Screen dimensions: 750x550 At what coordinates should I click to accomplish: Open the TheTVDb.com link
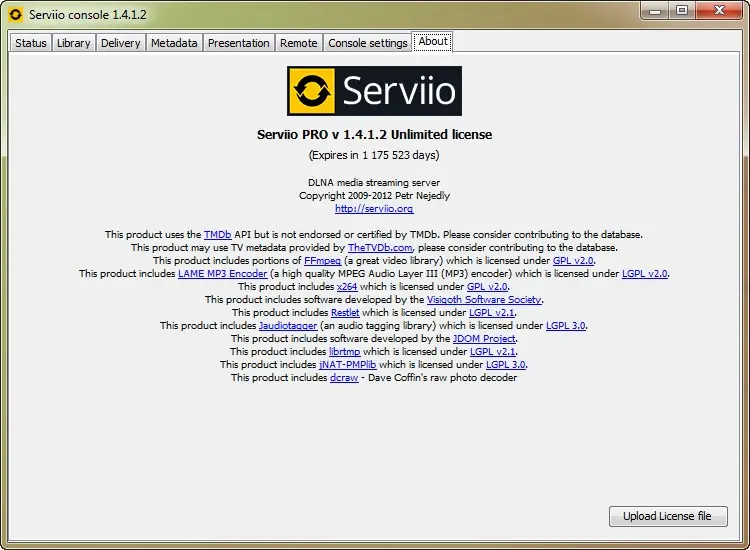click(x=380, y=247)
